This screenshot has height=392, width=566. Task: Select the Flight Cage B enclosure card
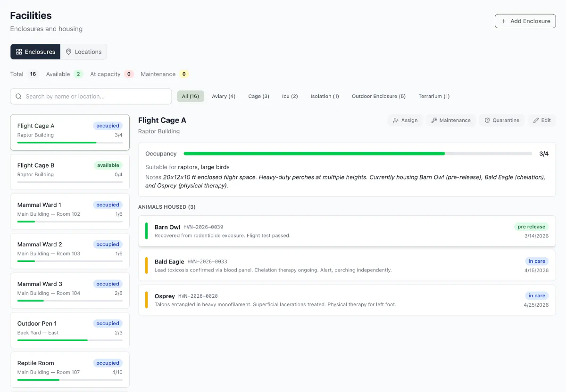70,172
